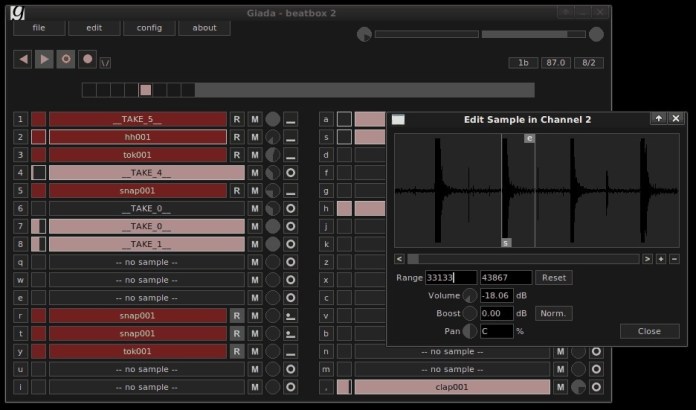696x410 pixels.
Task: Click the Reset range button
Action: coord(554,278)
